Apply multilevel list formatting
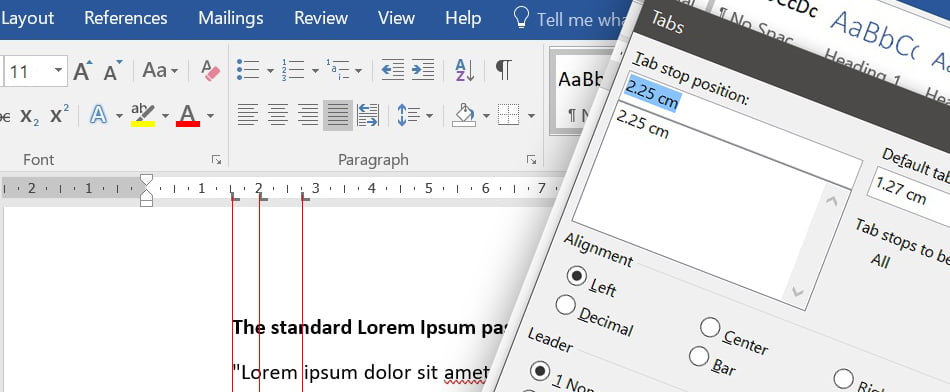The height and width of the screenshot is (392, 950). point(337,70)
